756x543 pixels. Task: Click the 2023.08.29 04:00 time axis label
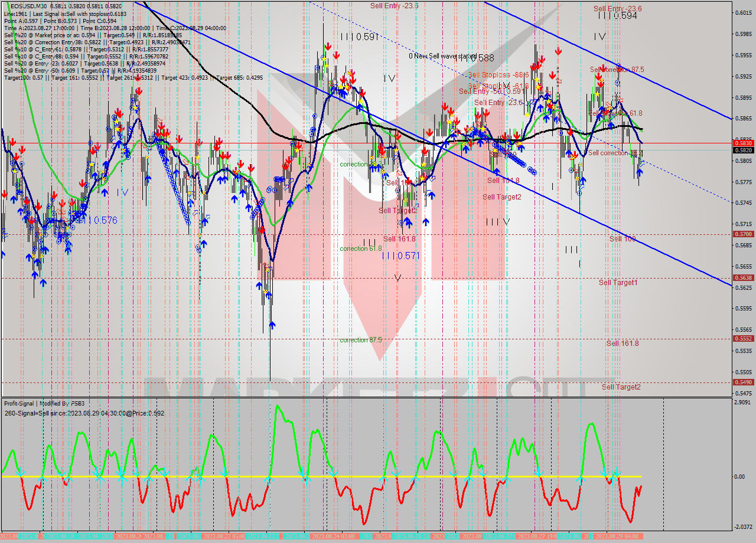(x=616, y=536)
